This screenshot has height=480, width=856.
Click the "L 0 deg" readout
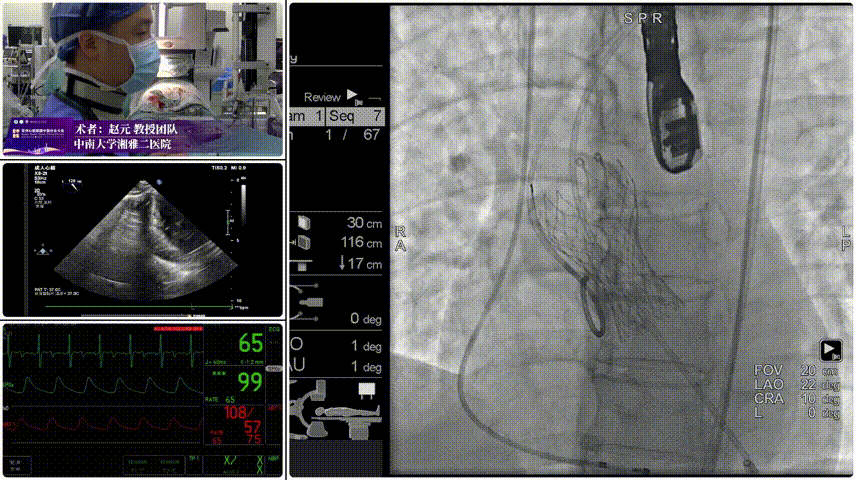point(796,413)
